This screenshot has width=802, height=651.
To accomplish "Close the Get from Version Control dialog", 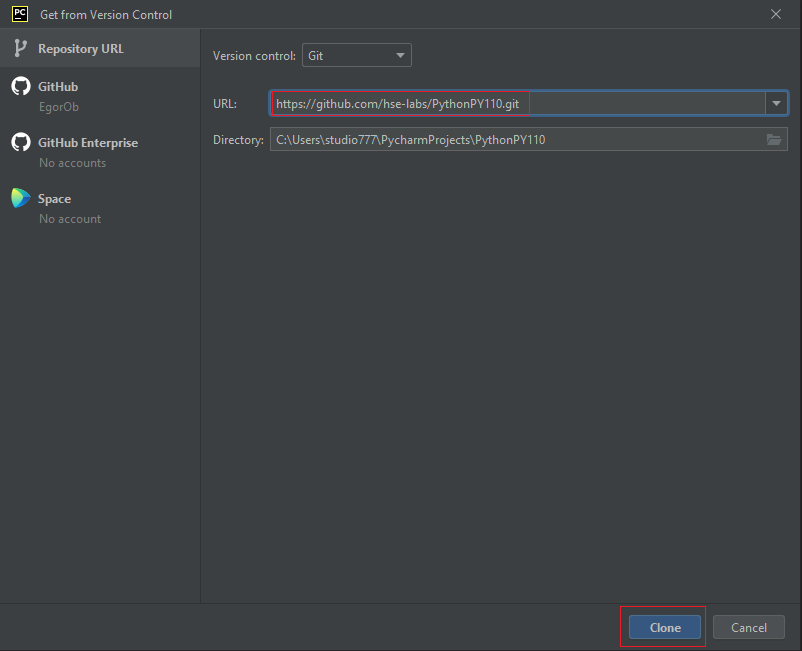I will (x=776, y=14).
